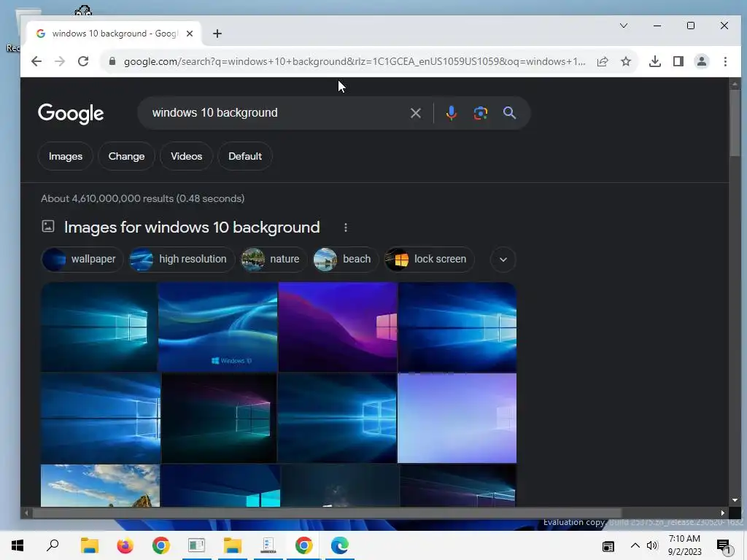This screenshot has width=747, height=560.
Task: Open the clock showing 7:10 AM
Action: [684, 545]
